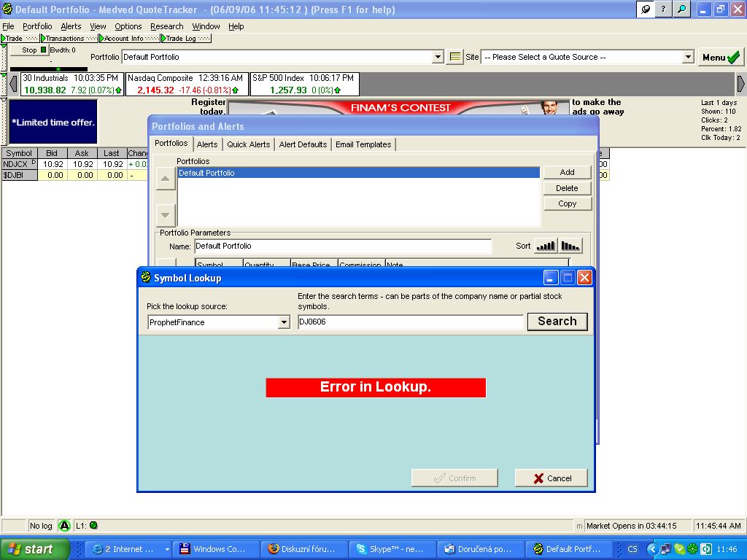Click the L1 green status indicator

pos(94,525)
